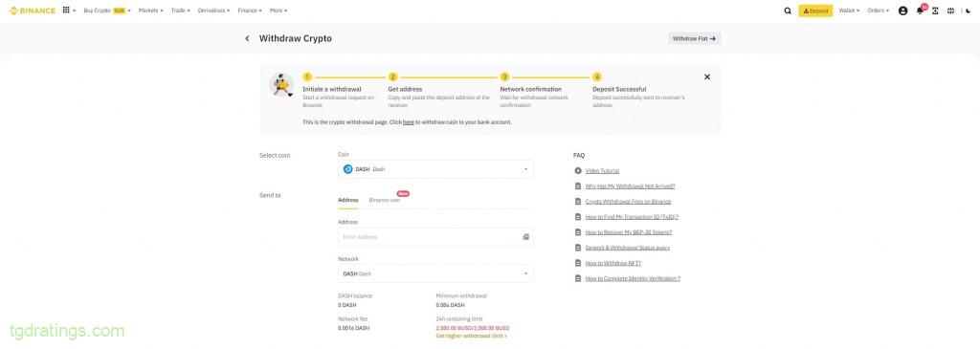Toggle dark mode moon icon
Screen dimensions: 980x349
click(x=969, y=11)
